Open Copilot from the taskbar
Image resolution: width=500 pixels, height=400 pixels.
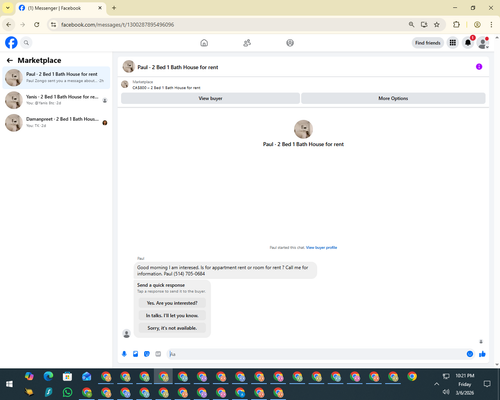(29, 376)
